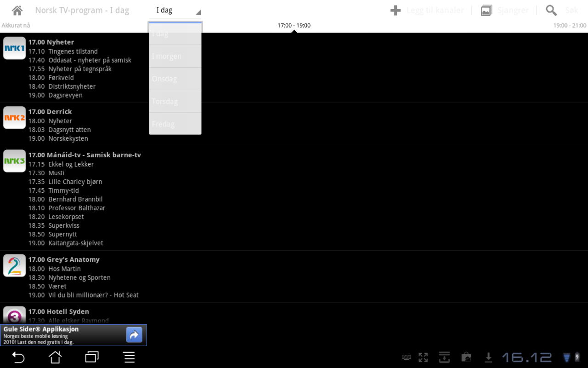This screenshot has width=588, height=368.
Task: Open the Gule Sider Applikasjon ad banner
Action: pyautogui.click(x=73, y=335)
